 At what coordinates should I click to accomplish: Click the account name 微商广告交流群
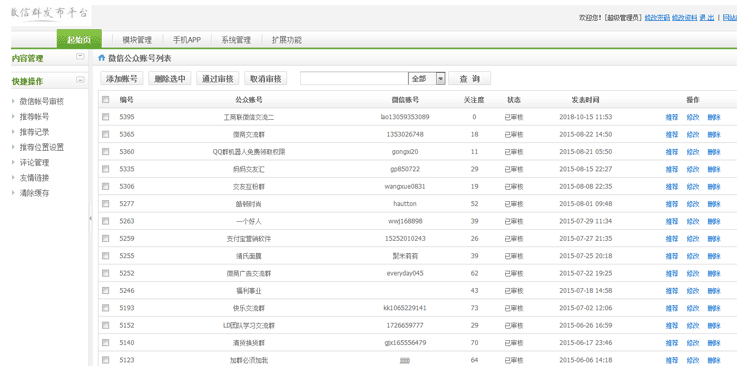pyautogui.click(x=249, y=274)
